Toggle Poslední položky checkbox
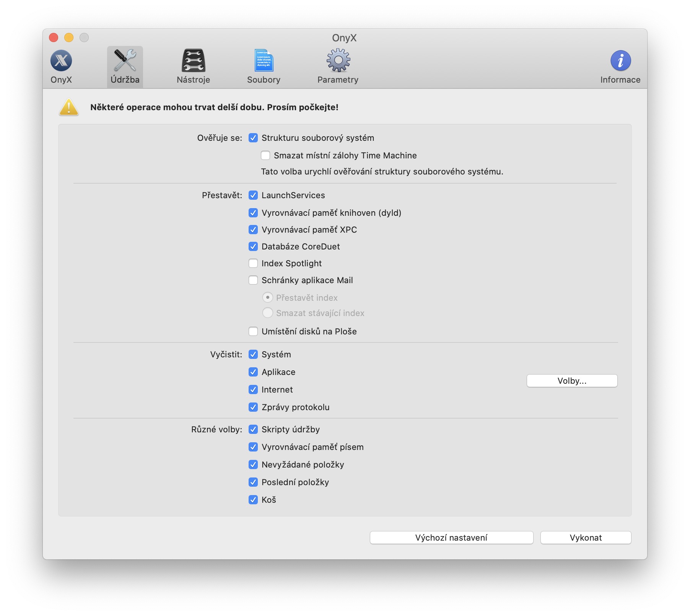This screenshot has height=616, width=690. [253, 482]
